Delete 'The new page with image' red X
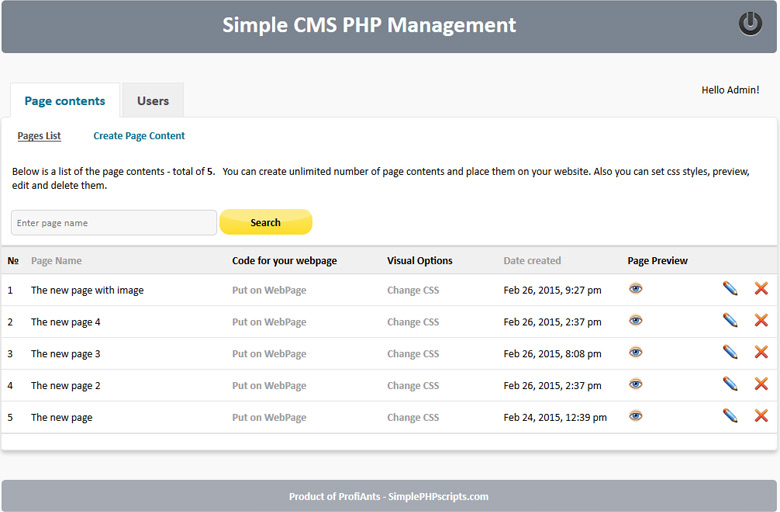 [x=761, y=288]
